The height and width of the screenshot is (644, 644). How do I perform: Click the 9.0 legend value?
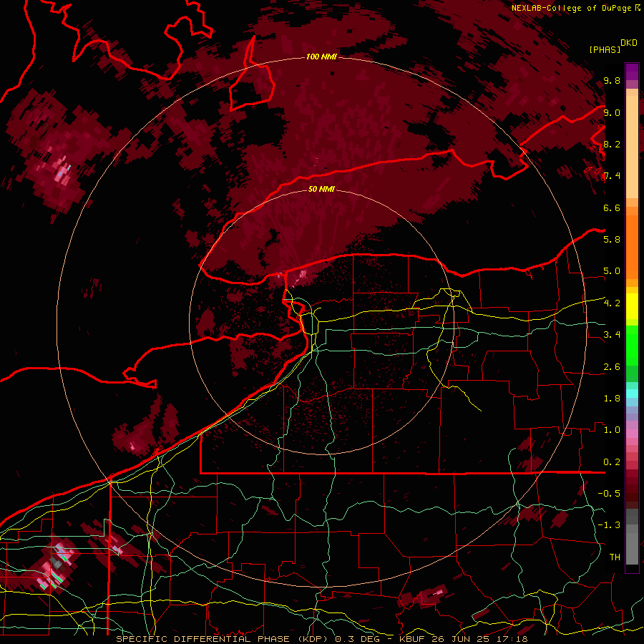(x=612, y=113)
